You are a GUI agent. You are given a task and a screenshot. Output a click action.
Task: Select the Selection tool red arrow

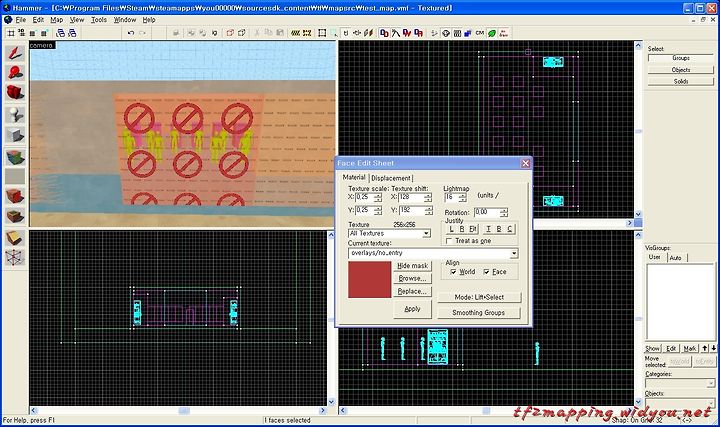[15, 53]
